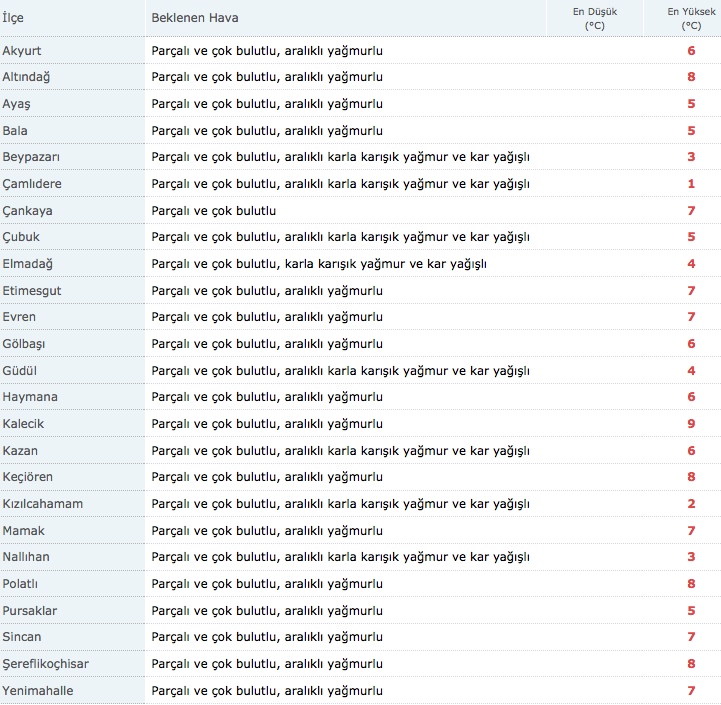
Task: Open the Çankaya district entry
Action: pyautogui.click(x=27, y=211)
